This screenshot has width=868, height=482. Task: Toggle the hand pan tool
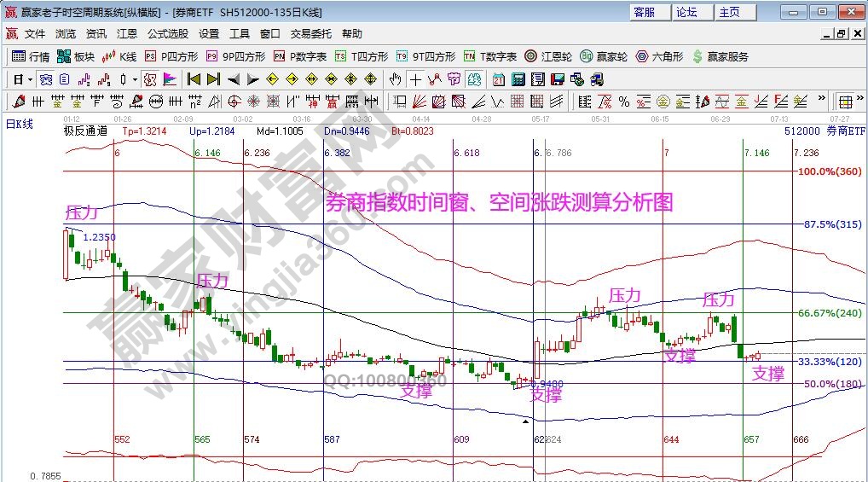tap(395, 79)
